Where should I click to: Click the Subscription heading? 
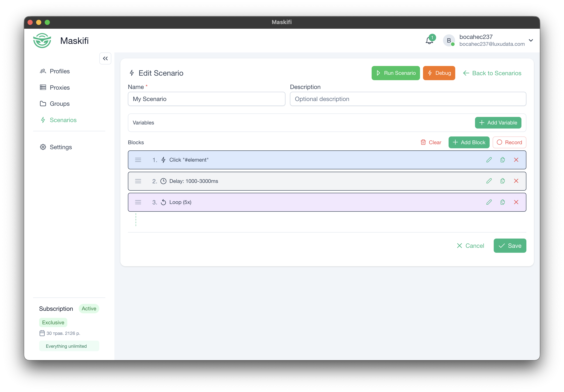[56, 309]
